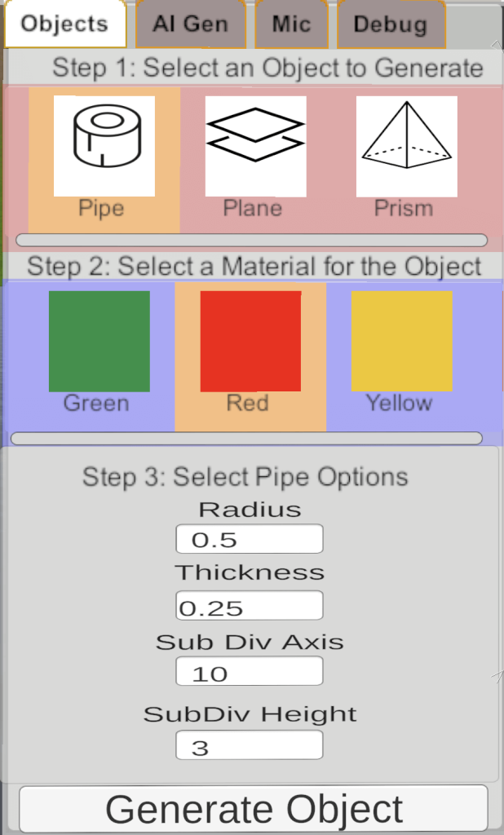
Task: Click the material list horizontal scrollbar
Action: [x=246, y=438]
